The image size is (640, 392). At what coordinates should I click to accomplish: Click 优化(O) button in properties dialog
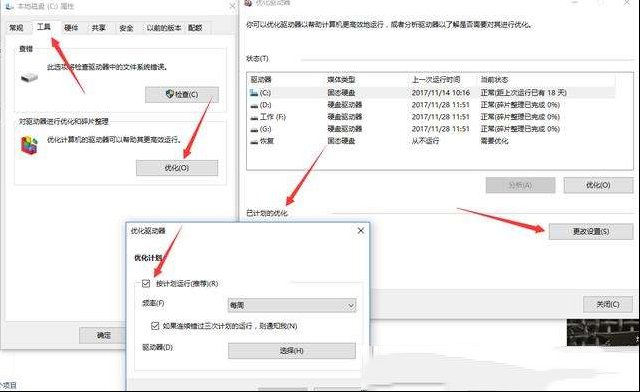tap(177, 168)
